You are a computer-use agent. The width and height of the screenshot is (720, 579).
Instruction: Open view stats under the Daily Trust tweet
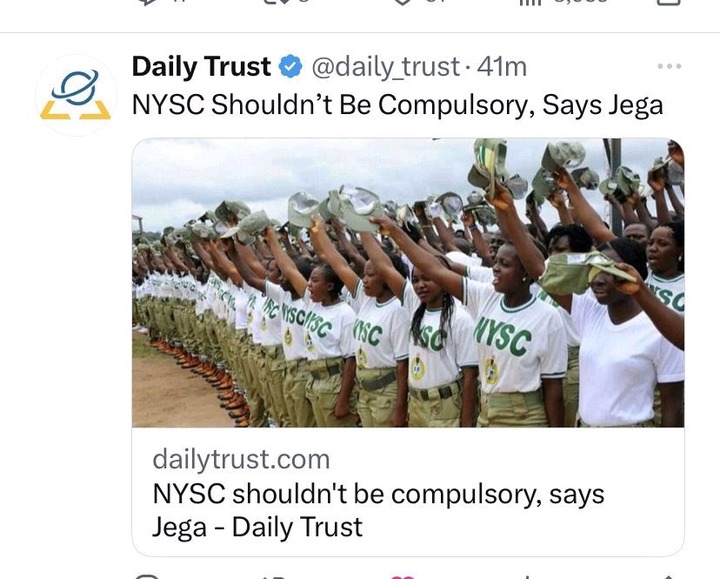point(528,577)
